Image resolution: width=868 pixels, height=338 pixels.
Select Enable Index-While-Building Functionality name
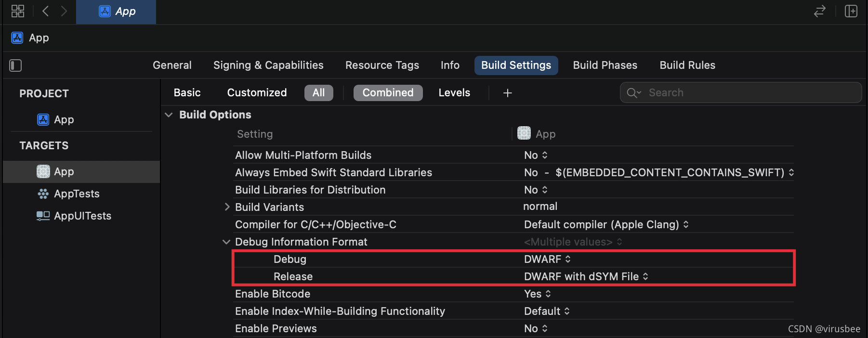click(340, 311)
